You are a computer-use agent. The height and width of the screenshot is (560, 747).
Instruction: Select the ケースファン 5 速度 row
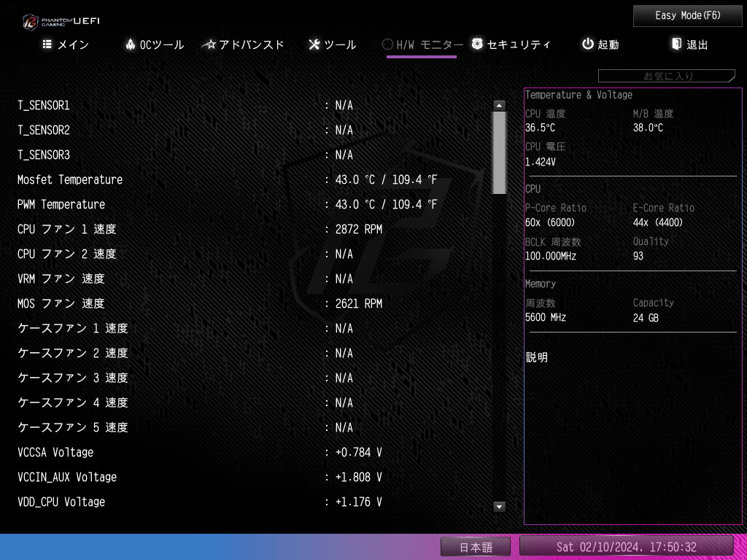tap(252, 427)
